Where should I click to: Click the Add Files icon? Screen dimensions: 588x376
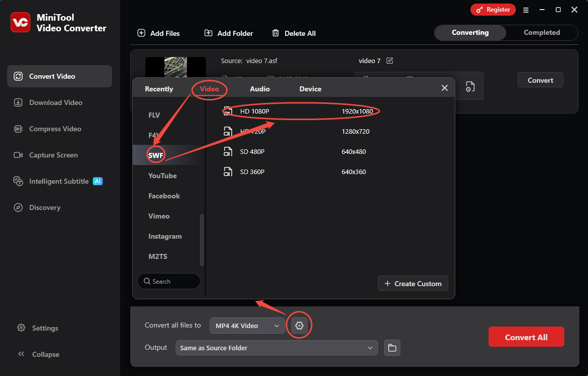pos(141,33)
